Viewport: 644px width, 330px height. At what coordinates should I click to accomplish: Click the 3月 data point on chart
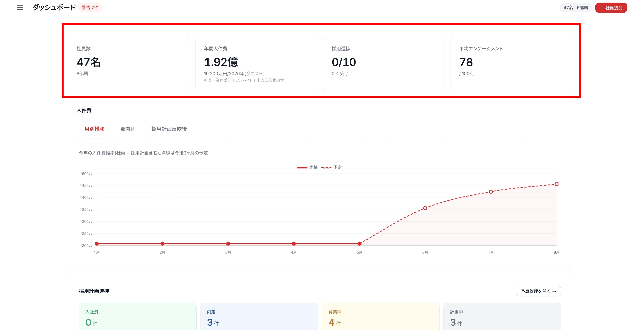tap(228, 244)
